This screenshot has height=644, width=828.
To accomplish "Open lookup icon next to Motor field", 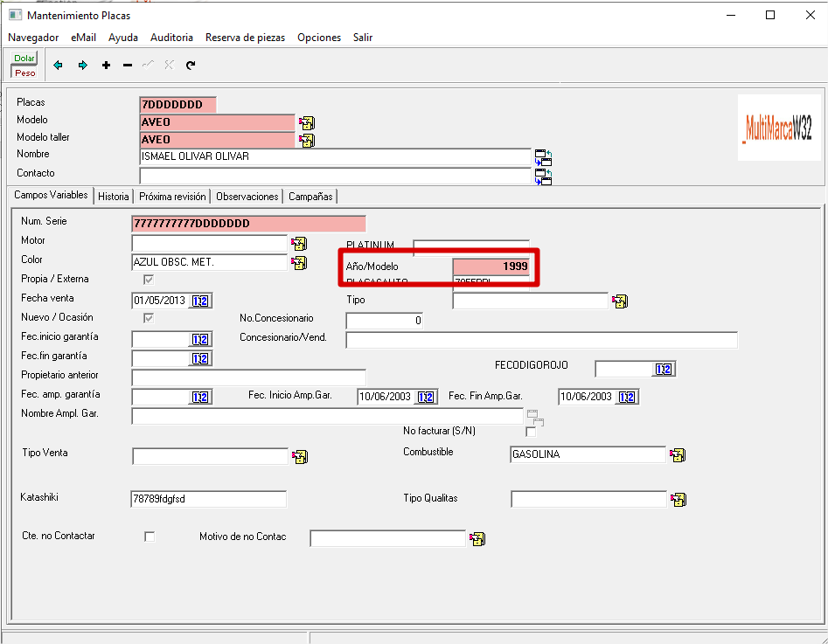I will point(299,243).
